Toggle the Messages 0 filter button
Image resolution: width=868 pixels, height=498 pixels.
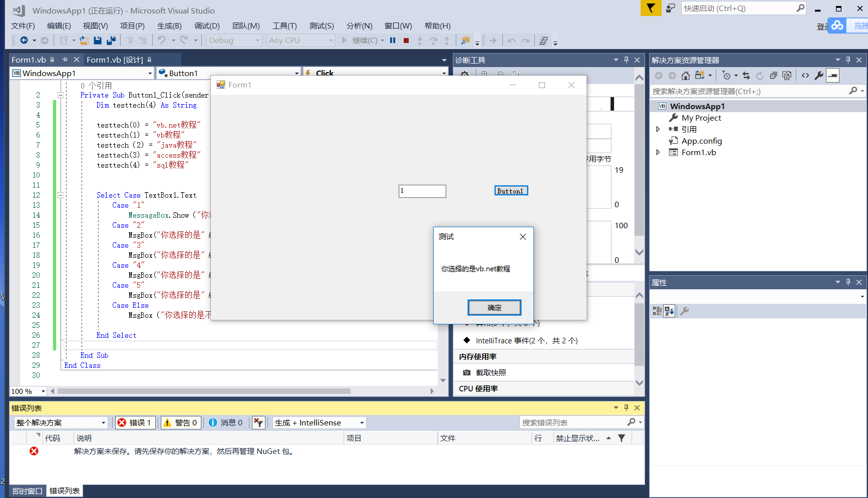[226, 422]
